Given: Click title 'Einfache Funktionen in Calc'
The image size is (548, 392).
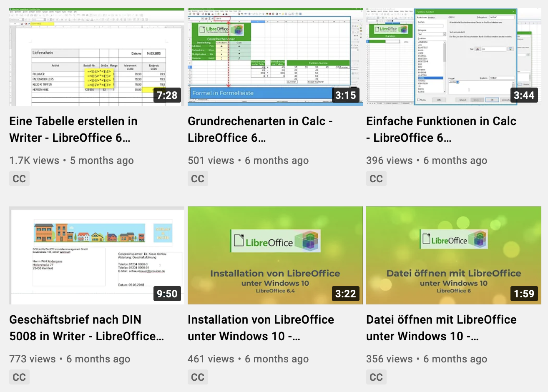Looking at the screenshot, I should point(441,129).
